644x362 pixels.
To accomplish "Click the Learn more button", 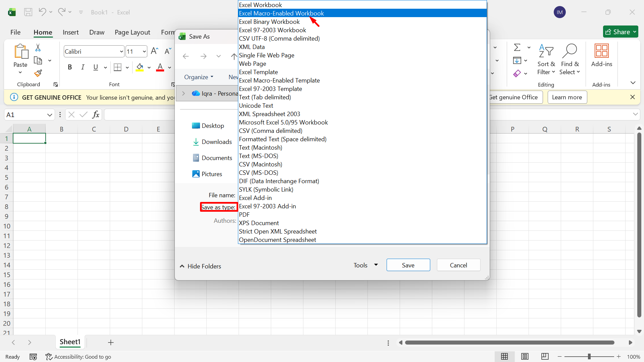I will (x=567, y=97).
